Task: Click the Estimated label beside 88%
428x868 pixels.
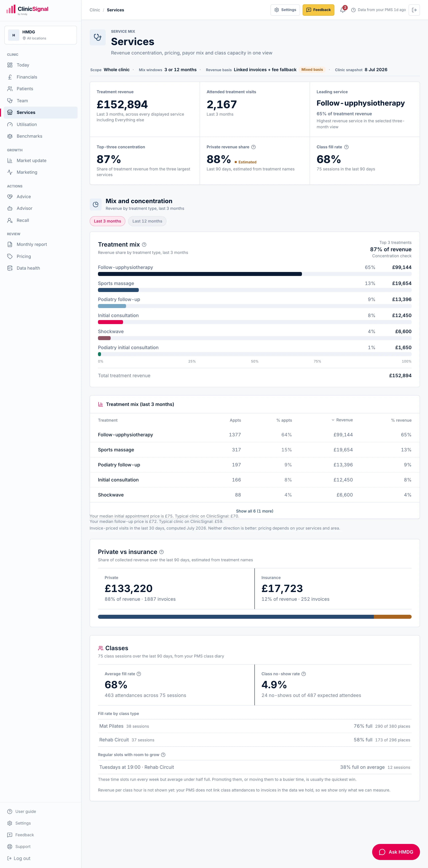Action: tap(245, 162)
